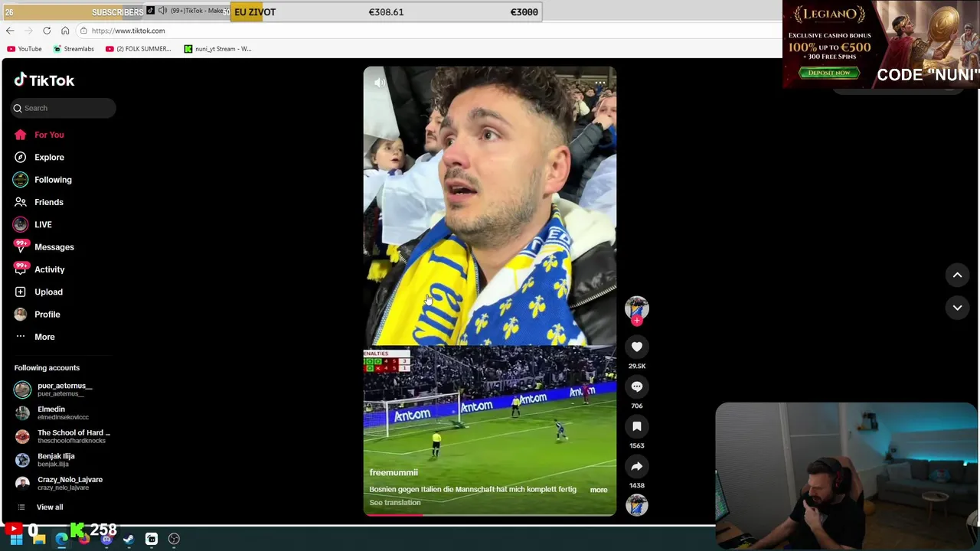Expand See all following accounts

coord(40,507)
